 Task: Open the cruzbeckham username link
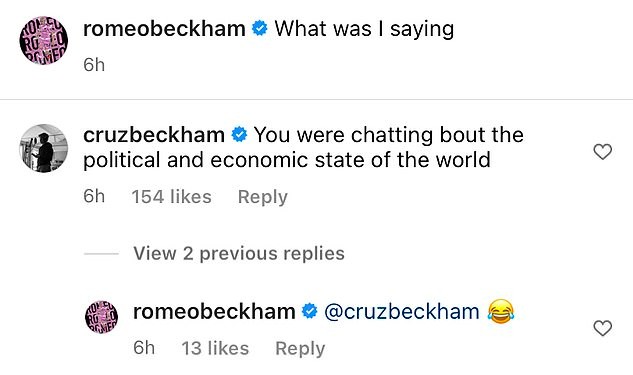click(154, 135)
